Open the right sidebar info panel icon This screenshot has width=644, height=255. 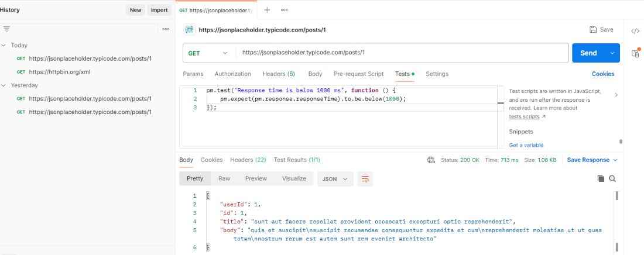pyautogui.click(x=635, y=53)
